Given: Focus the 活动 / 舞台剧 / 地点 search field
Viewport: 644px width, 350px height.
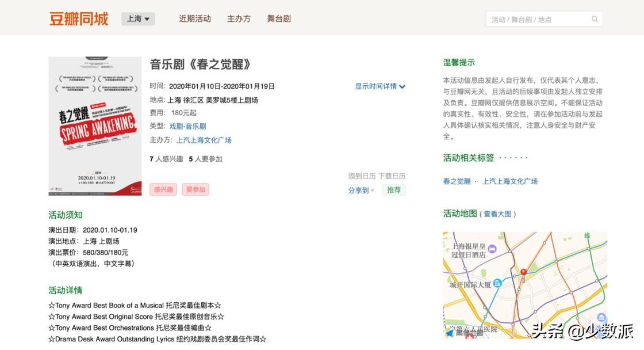Looking at the screenshot, I should [544, 19].
